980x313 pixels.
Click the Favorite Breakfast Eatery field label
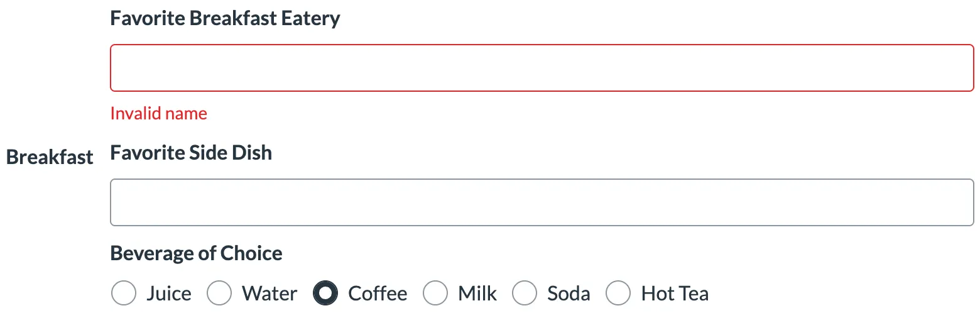click(225, 18)
